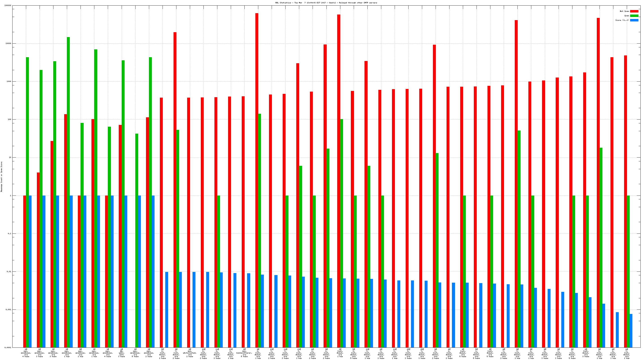Click the 0.01 y-axis tick label
This screenshot has width=644, height=362.
coord(9,271)
